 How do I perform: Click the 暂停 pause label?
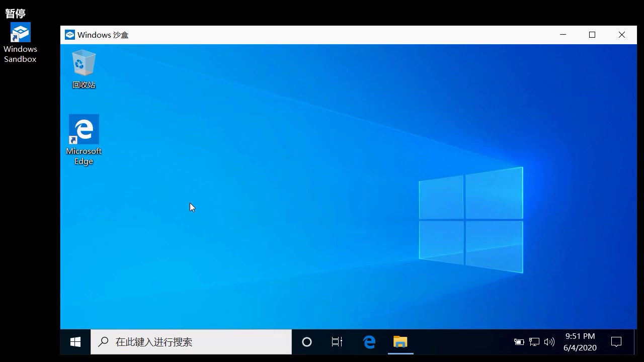(x=15, y=13)
